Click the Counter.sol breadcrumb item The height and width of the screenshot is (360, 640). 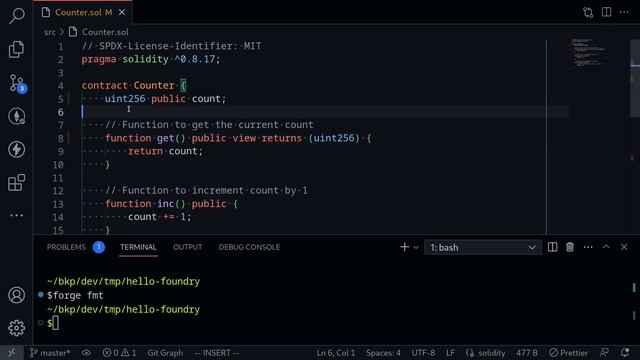pyautogui.click(x=105, y=32)
